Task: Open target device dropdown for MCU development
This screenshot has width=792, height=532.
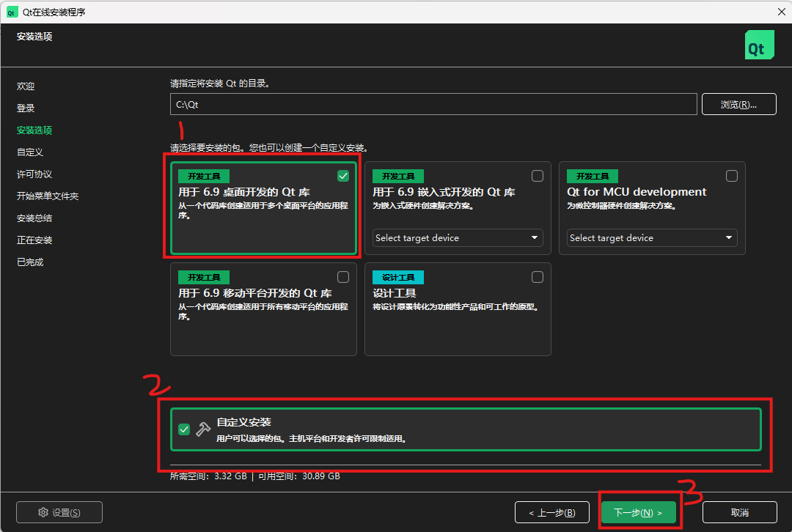Action: pos(652,237)
